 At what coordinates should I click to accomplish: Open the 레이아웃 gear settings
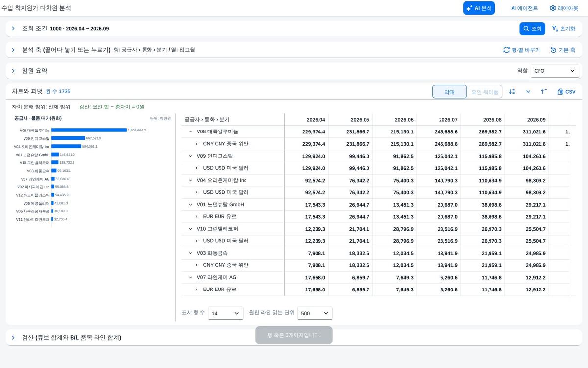pos(565,8)
